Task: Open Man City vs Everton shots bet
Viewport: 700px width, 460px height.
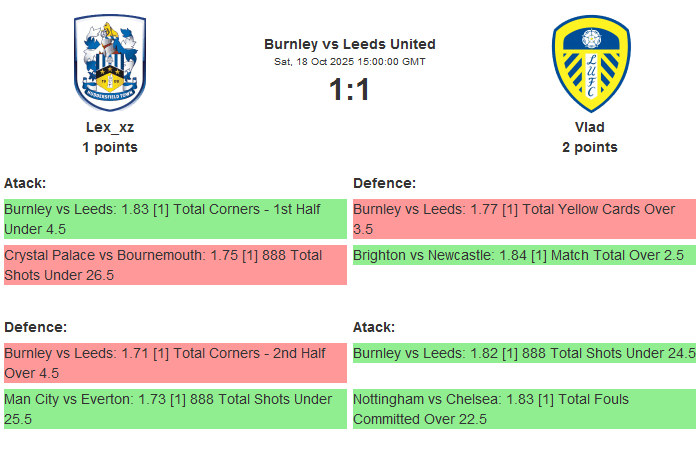Action: [175, 409]
